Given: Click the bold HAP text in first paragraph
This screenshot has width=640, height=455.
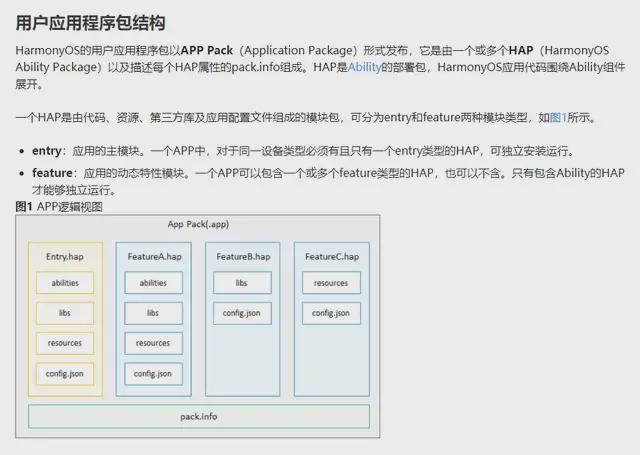Looking at the screenshot, I should [x=521, y=50].
